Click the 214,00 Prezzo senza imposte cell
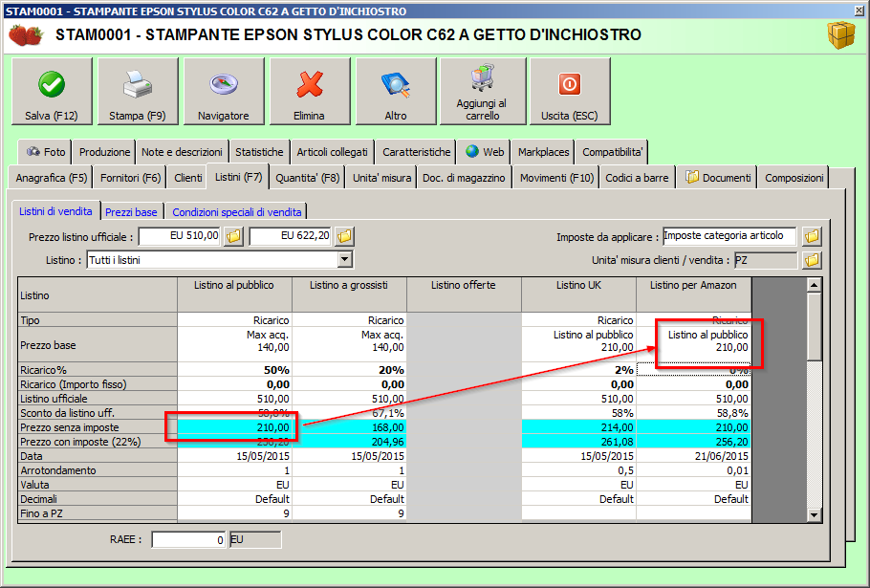870x588 pixels. (x=578, y=427)
